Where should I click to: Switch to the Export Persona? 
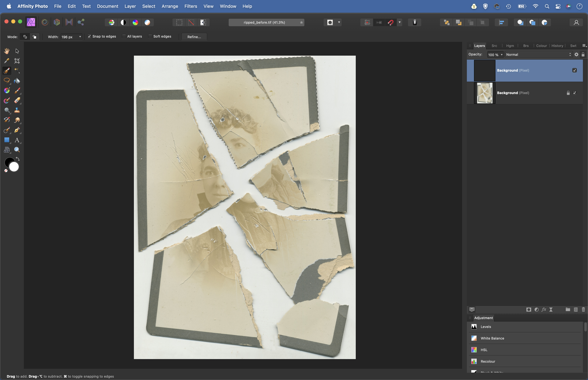click(81, 22)
